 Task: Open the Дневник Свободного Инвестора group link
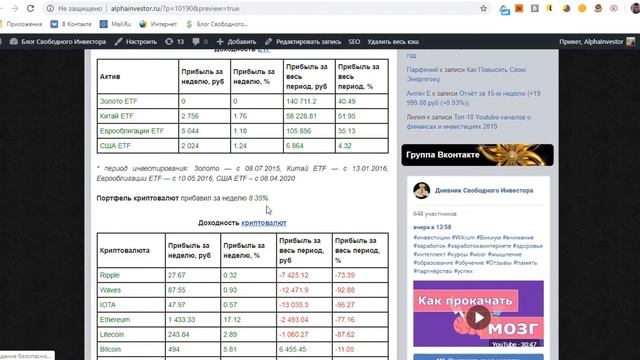(484, 191)
